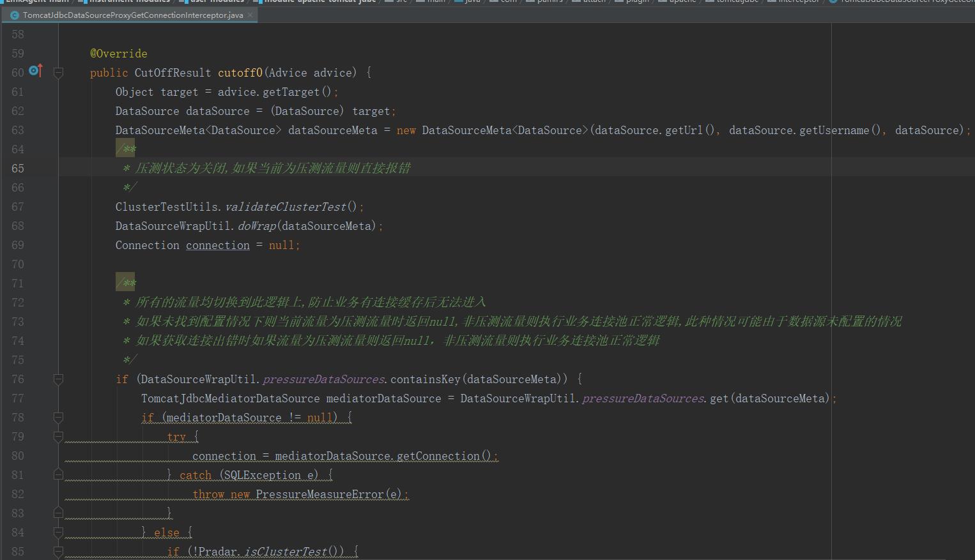Toggle the else block fold marker on line 84
Image resolution: width=975 pixels, height=560 pixels.
(58, 533)
